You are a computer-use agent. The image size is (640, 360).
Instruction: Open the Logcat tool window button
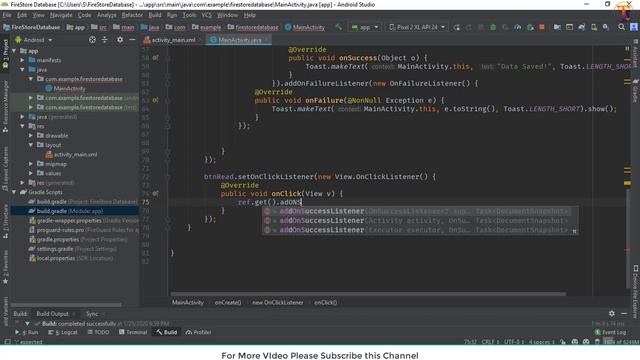point(63,332)
